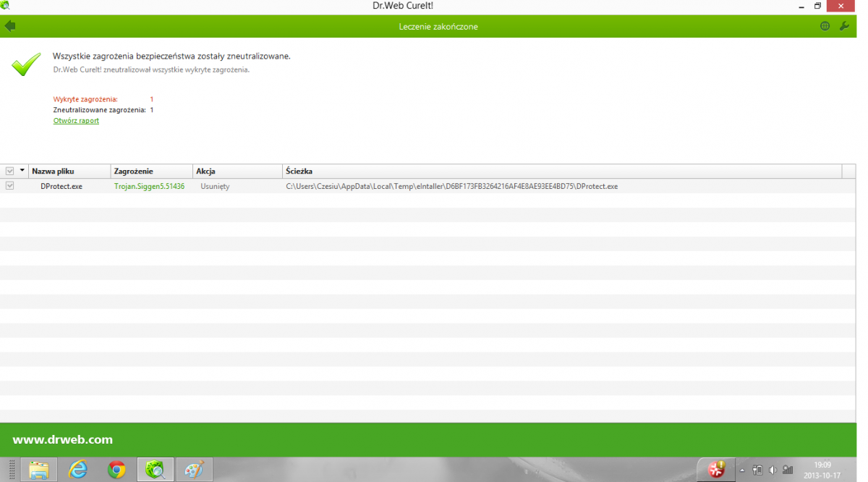
Task: Toggle checkbox for DProtect.exe row
Action: point(9,186)
